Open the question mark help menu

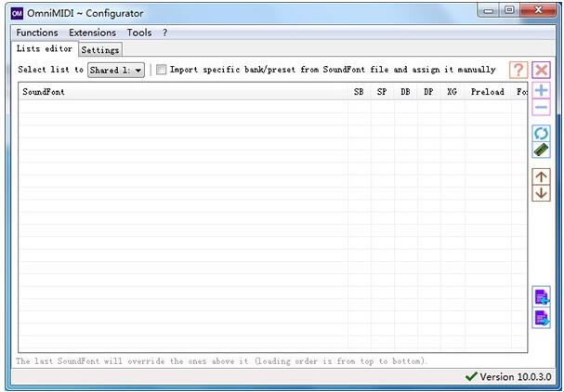click(164, 33)
